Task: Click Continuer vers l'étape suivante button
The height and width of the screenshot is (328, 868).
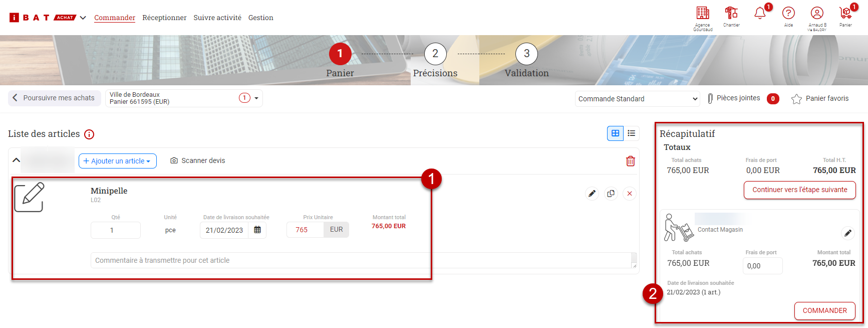Action: click(799, 190)
